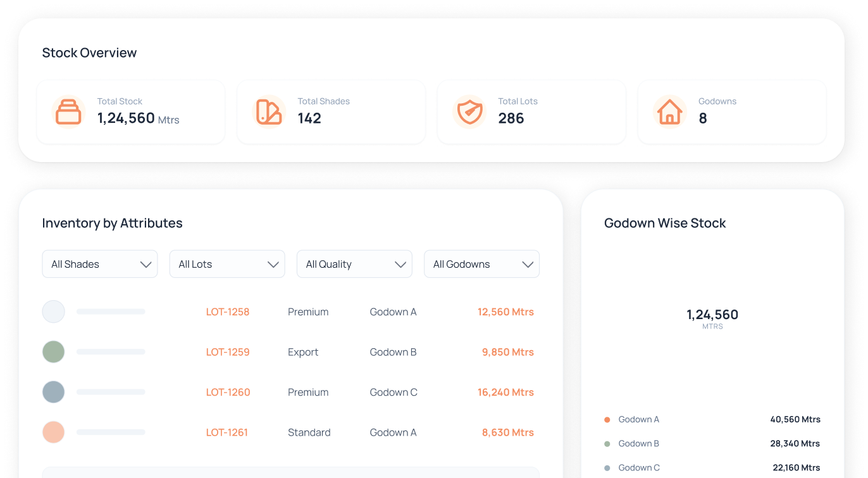Click the LOT-1261 link
The width and height of the screenshot is (868, 478).
pos(227,432)
